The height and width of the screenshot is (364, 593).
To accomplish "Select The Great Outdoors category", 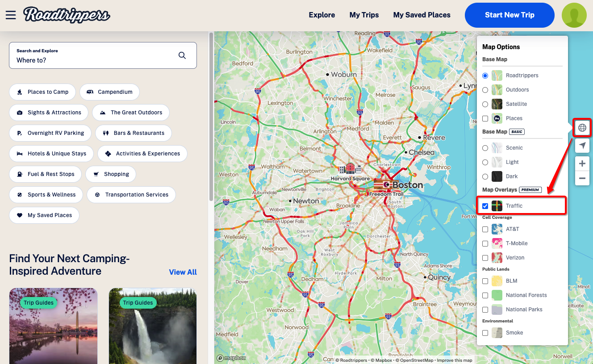I will point(131,113).
